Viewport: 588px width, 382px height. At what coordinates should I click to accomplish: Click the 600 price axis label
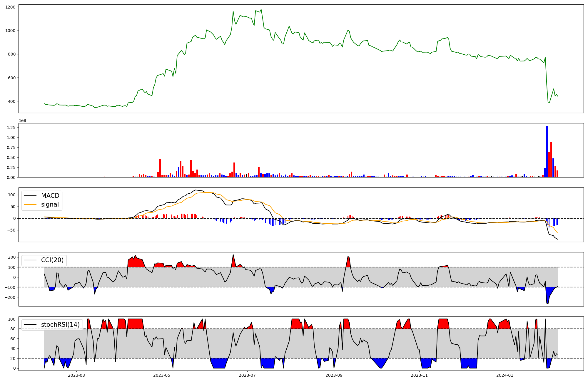click(x=12, y=78)
